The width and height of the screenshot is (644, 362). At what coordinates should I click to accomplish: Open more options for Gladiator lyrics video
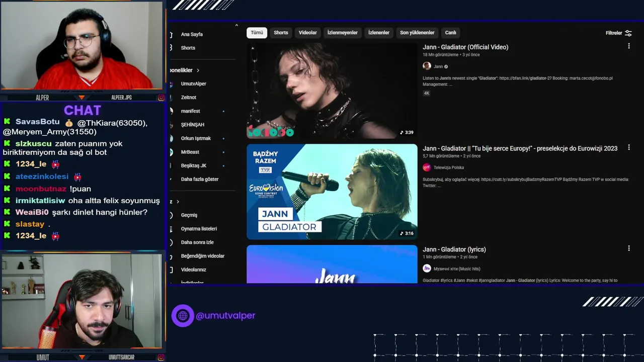click(628, 248)
